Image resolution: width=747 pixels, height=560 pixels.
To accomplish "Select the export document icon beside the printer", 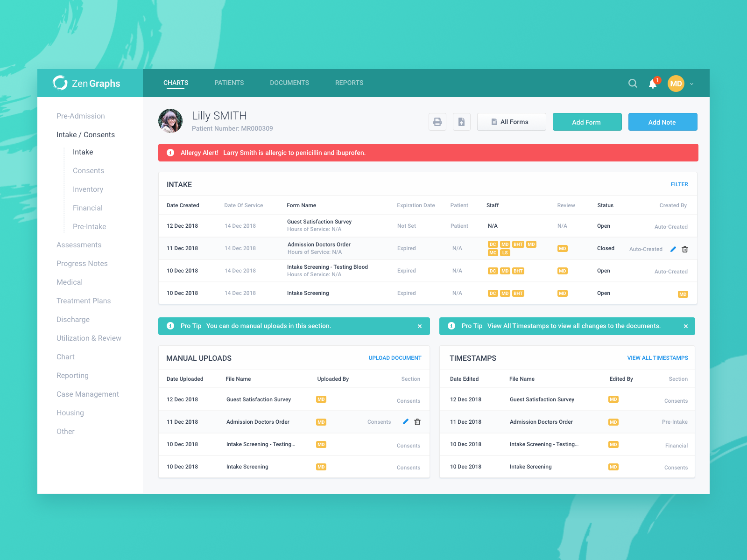I will [x=462, y=122].
